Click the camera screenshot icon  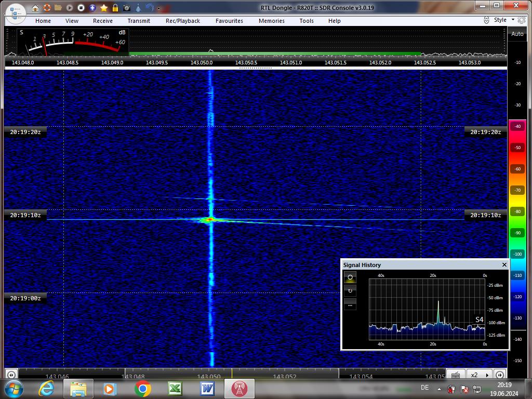(127, 7)
